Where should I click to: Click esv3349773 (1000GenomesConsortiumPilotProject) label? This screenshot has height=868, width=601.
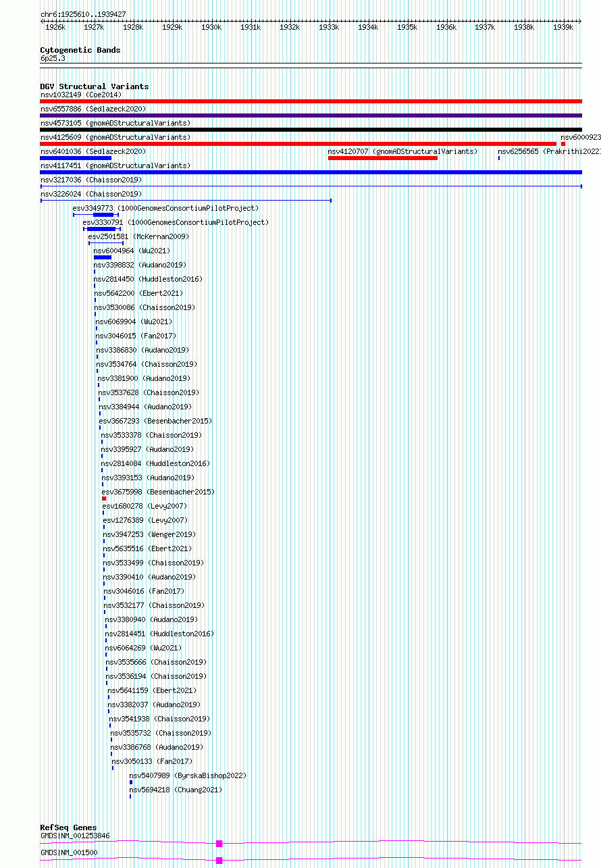tap(165, 208)
